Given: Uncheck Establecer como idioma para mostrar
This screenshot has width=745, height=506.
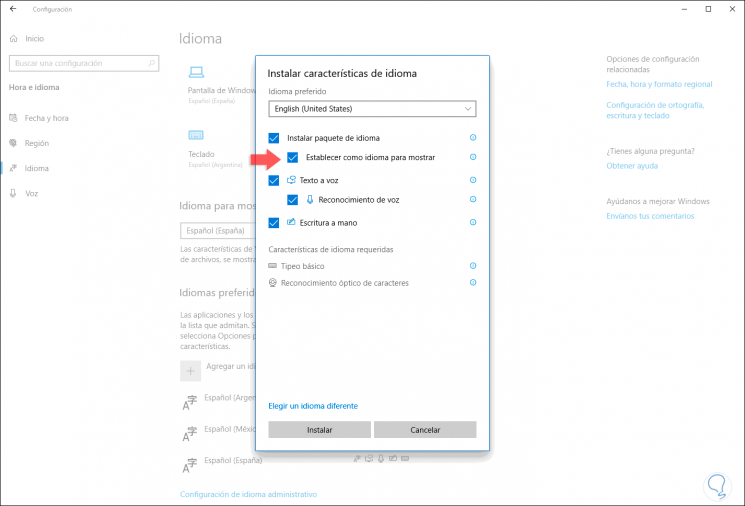Looking at the screenshot, I should click(x=293, y=157).
